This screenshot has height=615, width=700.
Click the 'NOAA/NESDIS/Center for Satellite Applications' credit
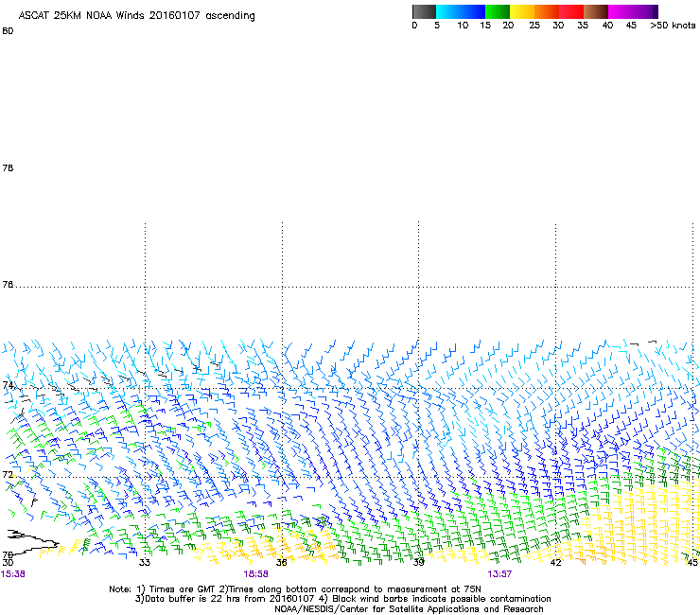(376, 609)
